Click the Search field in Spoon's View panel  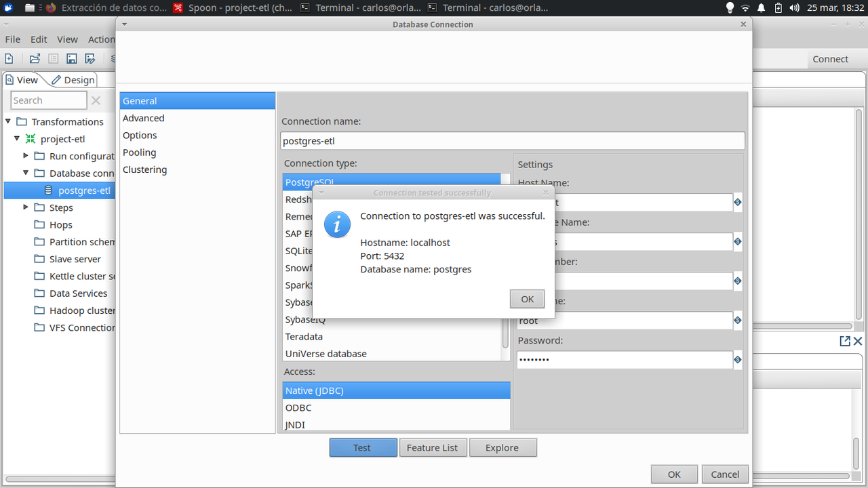pyautogui.click(x=49, y=100)
